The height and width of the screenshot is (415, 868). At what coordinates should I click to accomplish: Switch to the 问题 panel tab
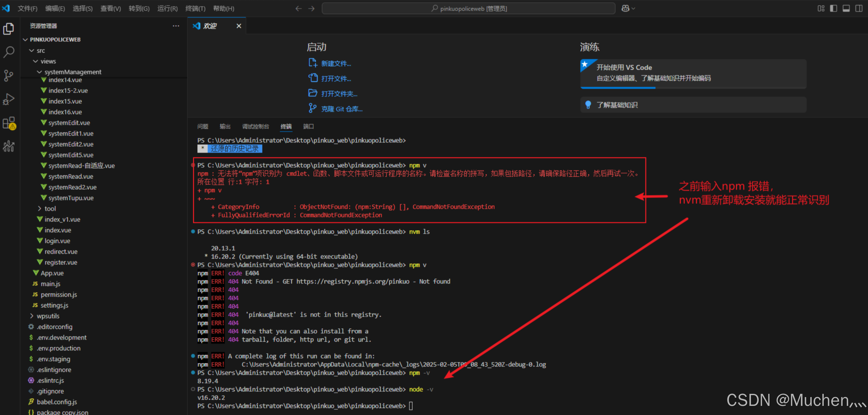click(203, 126)
